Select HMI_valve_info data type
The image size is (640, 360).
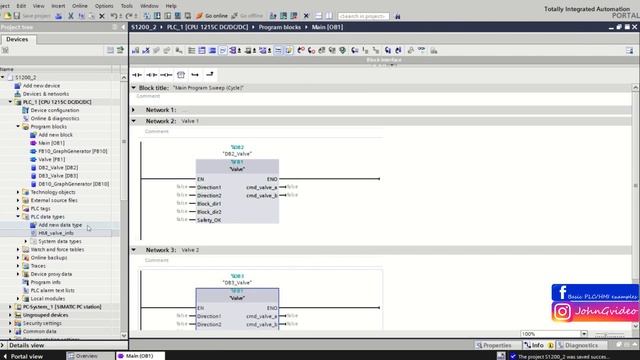pos(56,233)
